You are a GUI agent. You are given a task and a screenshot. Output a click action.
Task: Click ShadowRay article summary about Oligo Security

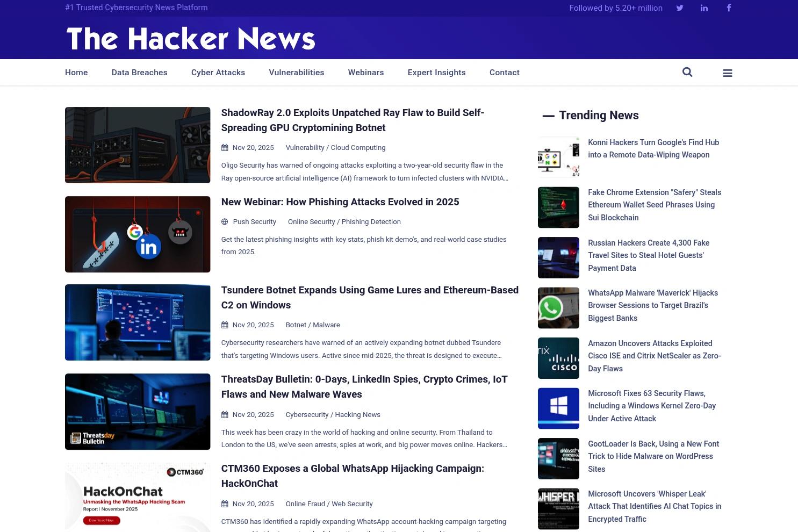coord(364,172)
